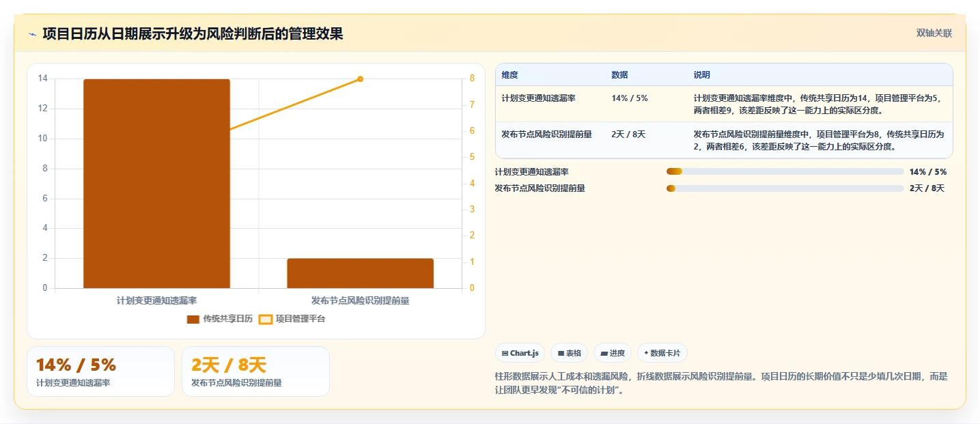This screenshot has width=980, height=424.
Task: Click the description paragraph starting 柱形数据展示
Action: [x=721, y=383]
